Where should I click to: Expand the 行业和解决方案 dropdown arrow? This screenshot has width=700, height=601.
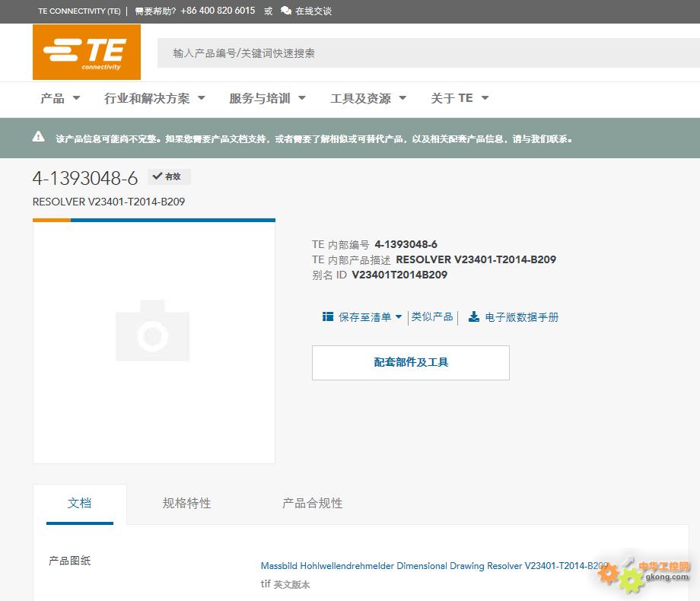202,98
